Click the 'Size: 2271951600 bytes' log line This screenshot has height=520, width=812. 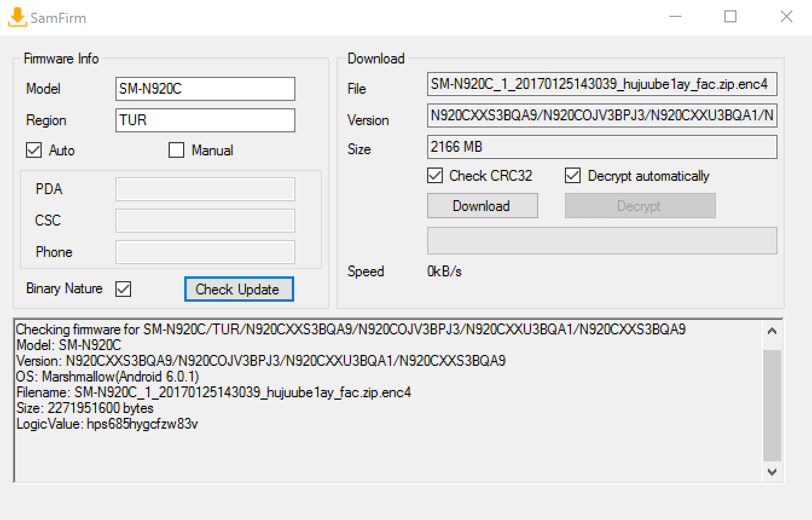click(85, 408)
